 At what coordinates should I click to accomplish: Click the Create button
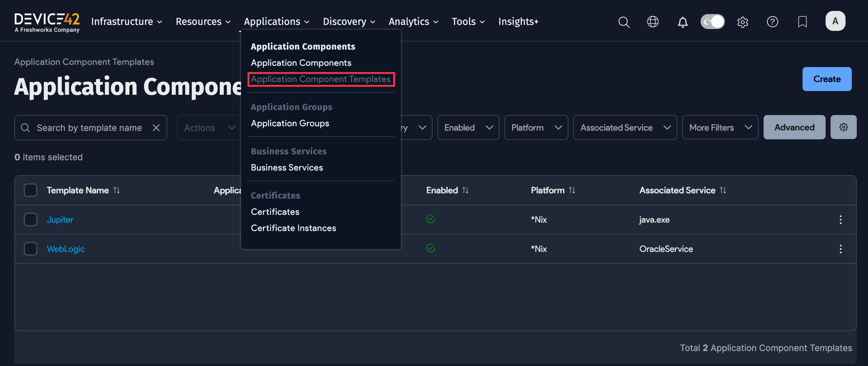click(827, 79)
